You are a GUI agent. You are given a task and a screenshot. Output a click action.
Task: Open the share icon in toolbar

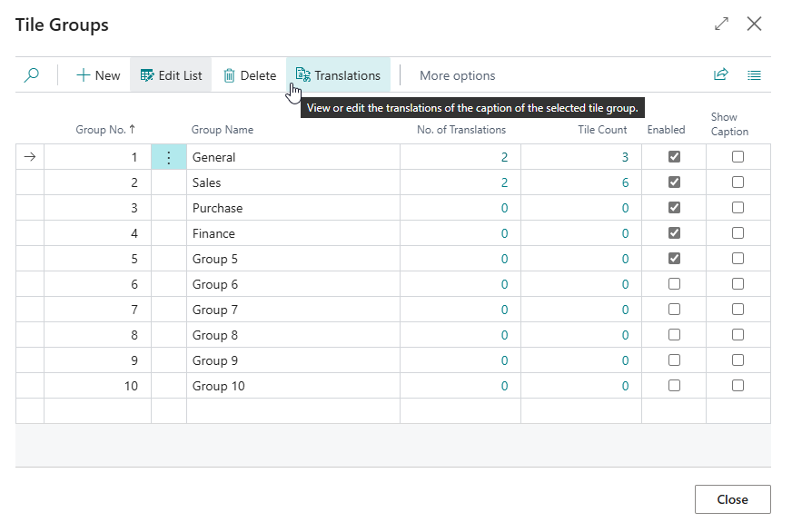720,75
